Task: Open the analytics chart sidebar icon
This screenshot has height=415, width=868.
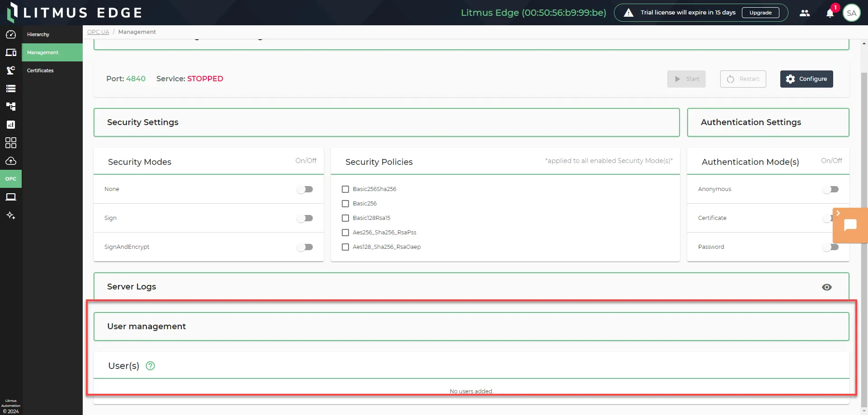Action: click(11, 125)
